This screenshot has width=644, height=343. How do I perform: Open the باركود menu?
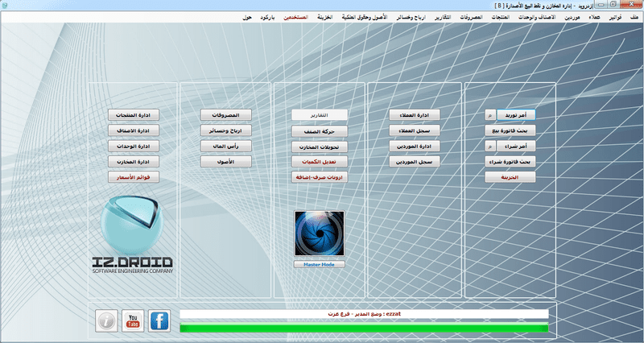pyautogui.click(x=267, y=17)
